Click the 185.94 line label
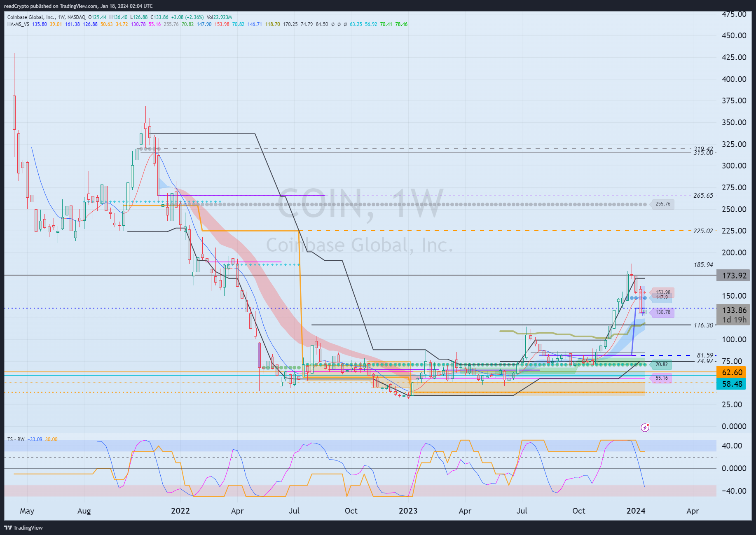Screen dimensions: 756x535 (x=703, y=265)
